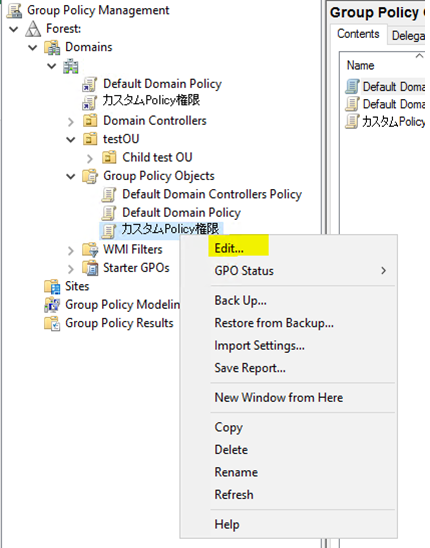Collapse the Group Policy Objects node

point(71,176)
